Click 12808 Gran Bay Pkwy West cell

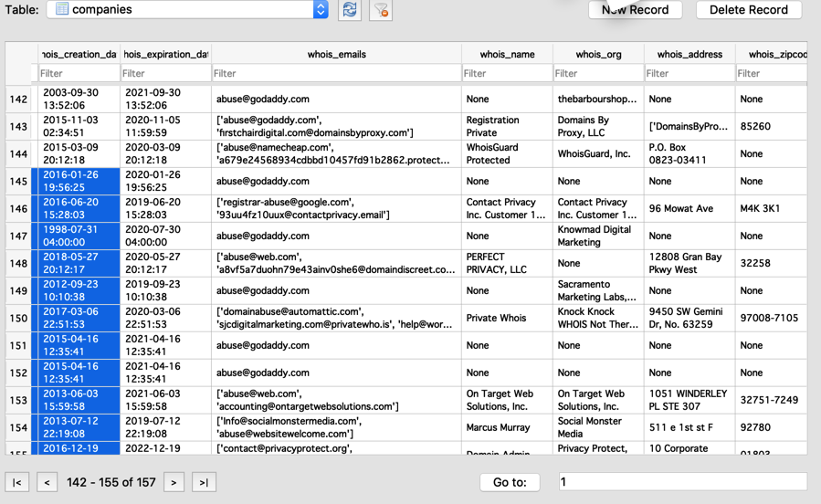tap(689, 263)
